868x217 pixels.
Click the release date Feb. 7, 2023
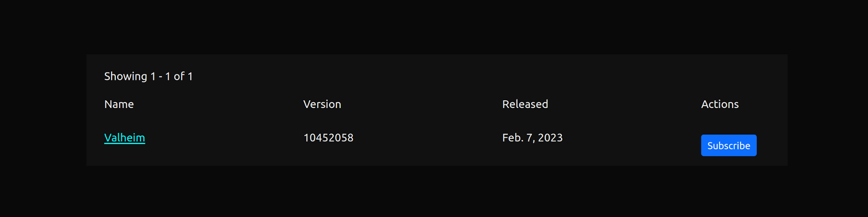[532, 137]
